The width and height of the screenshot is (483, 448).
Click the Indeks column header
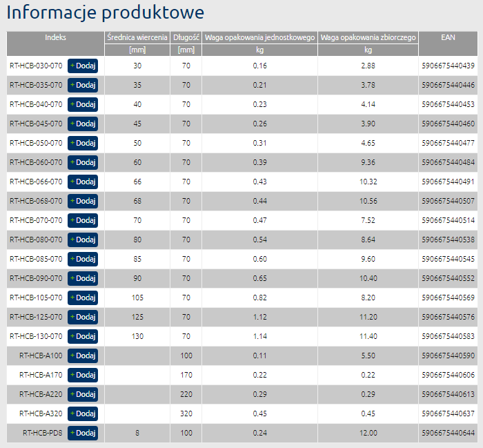coord(55,37)
